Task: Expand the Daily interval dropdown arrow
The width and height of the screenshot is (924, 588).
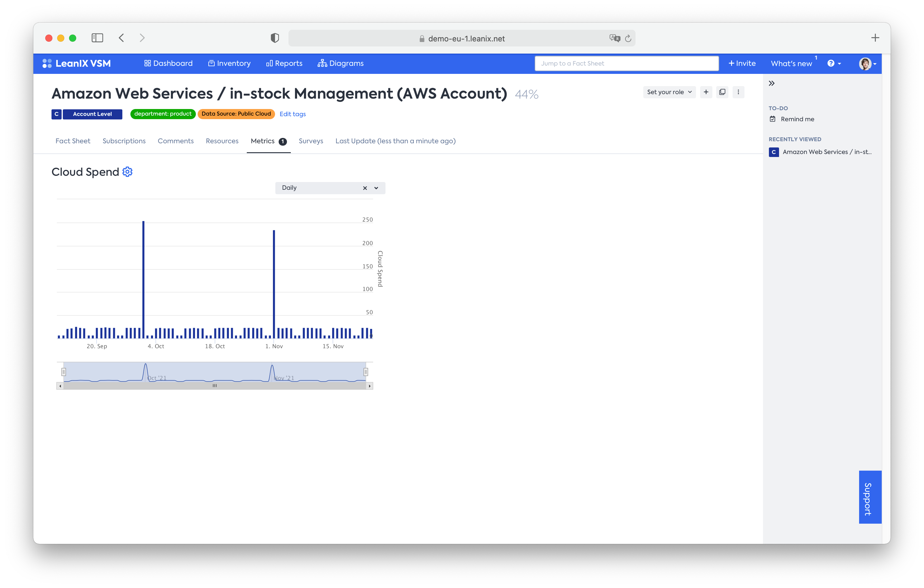Action: pos(376,188)
